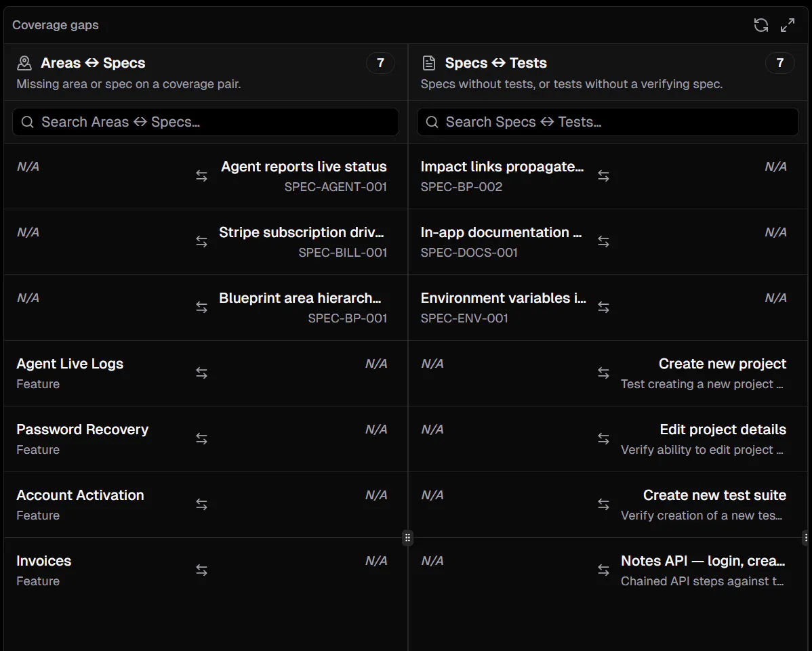812x651 pixels.
Task: Click the Specs ↔ Tests count badge
Action: 780,63
